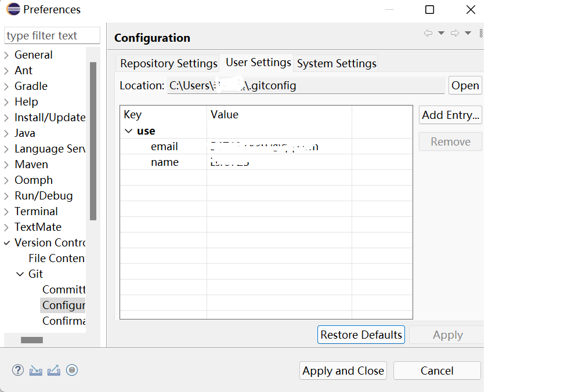Select Committing tree item under Git
Viewport: 564px width, 392px height.
64,289
